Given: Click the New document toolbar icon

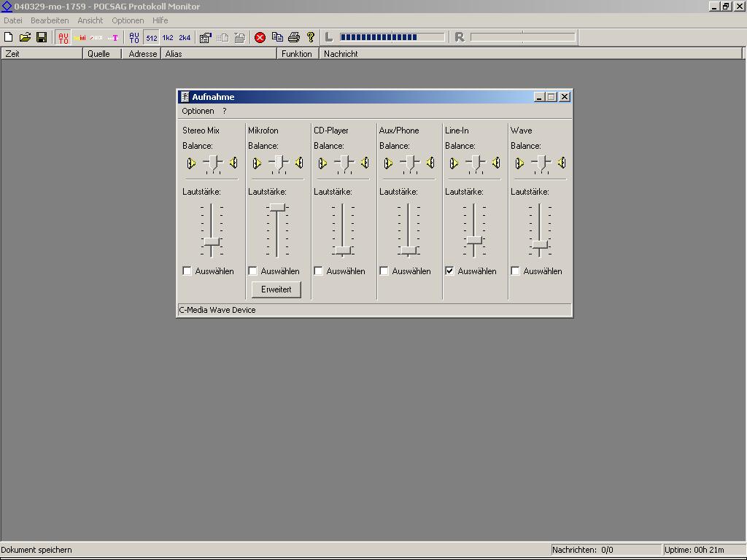Looking at the screenshot, I should [x=9, y=37].
